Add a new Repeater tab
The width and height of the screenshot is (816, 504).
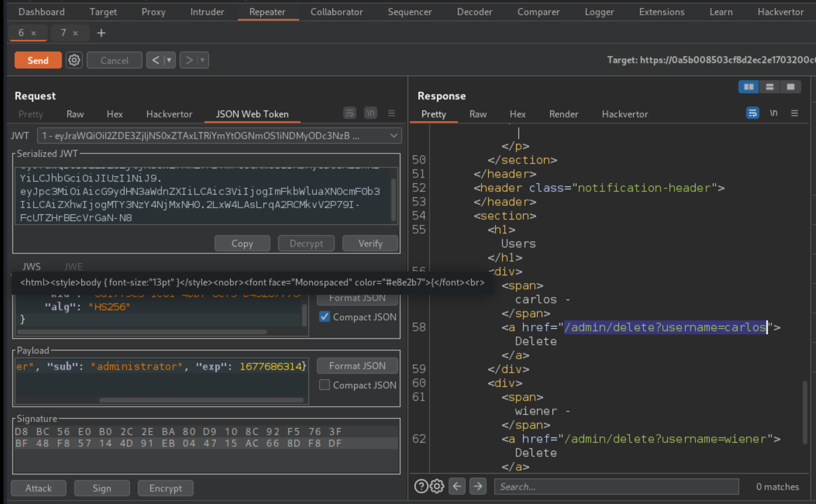pos(101,33)
